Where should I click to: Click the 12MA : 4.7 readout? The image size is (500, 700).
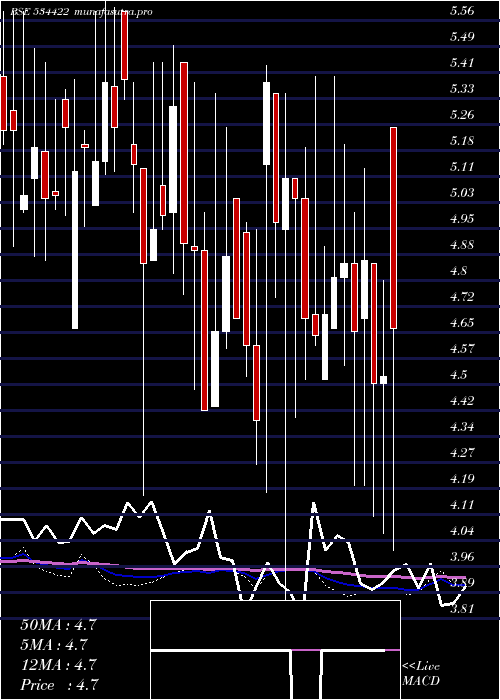point(58,665)
